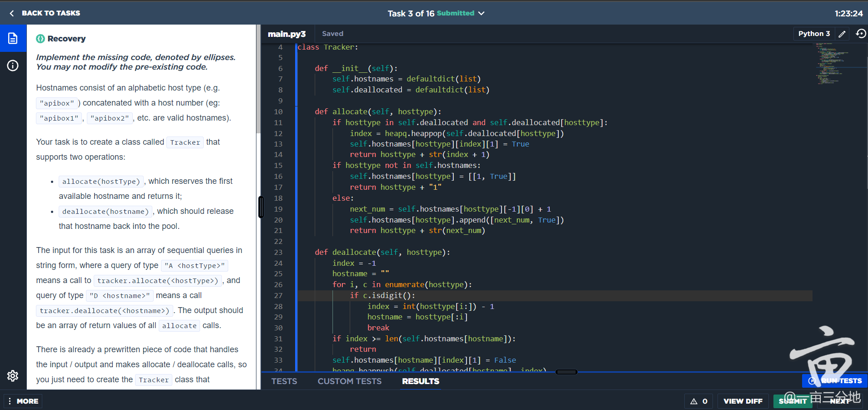This screenshot has height=410, width=868.
Task: Switch to the TESTS tab
Action: click(284, 381)
